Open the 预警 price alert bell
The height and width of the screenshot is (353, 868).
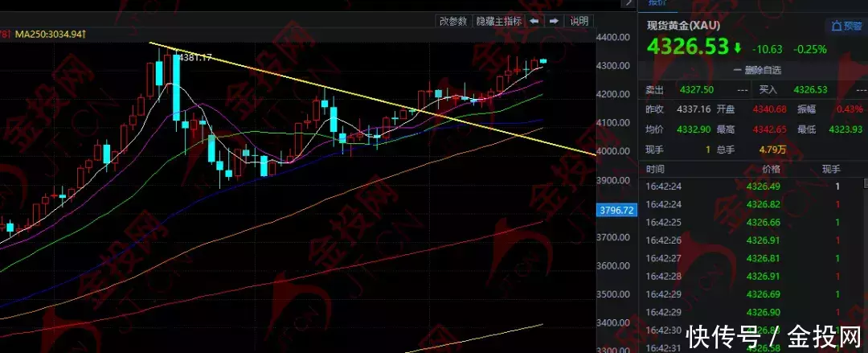[x=846, y=26]
